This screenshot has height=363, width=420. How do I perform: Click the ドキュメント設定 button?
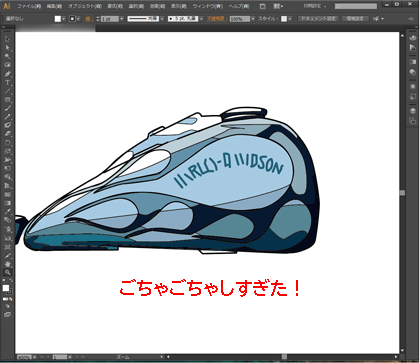click(x=318, y=19)
